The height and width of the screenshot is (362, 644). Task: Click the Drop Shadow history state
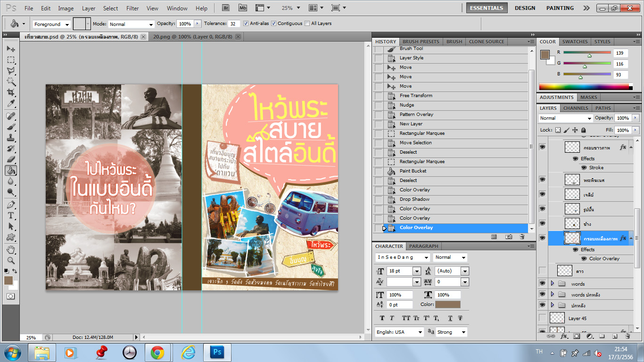[414, 199]
